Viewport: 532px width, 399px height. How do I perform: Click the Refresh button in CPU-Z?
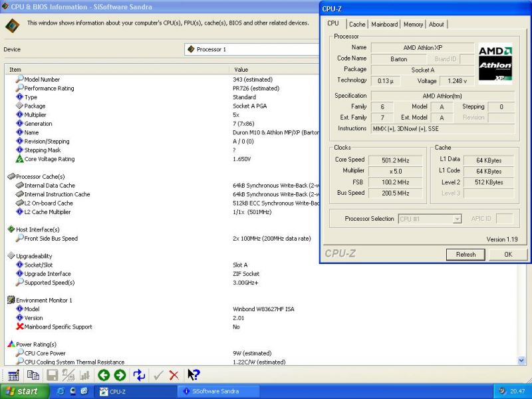[465, 255]
